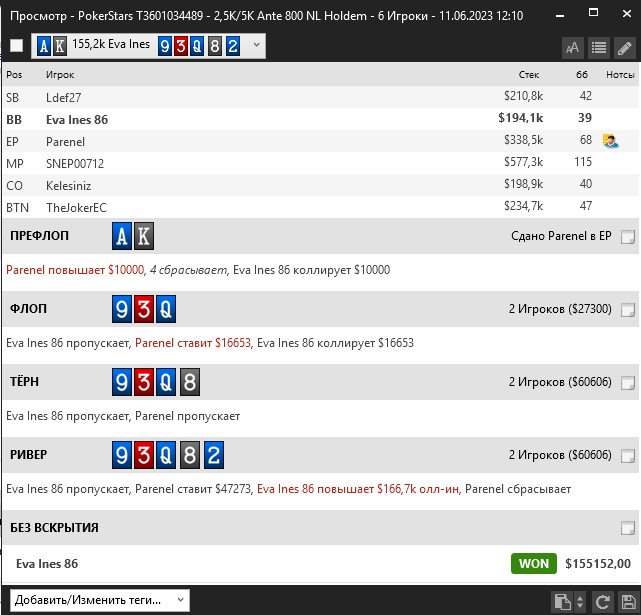Tick the white checkbox beside hand selector

coord(16,45)
